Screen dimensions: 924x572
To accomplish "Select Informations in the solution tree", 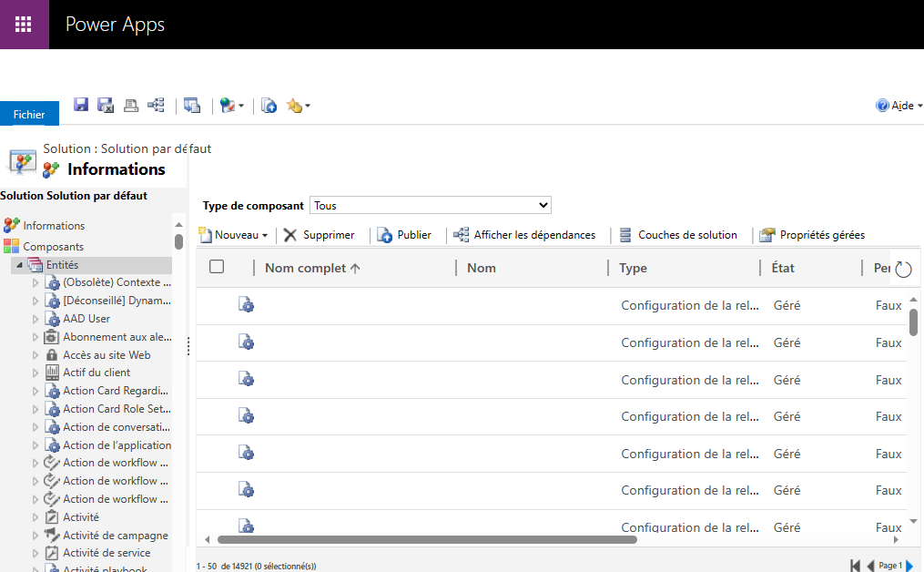I will 54,225.
